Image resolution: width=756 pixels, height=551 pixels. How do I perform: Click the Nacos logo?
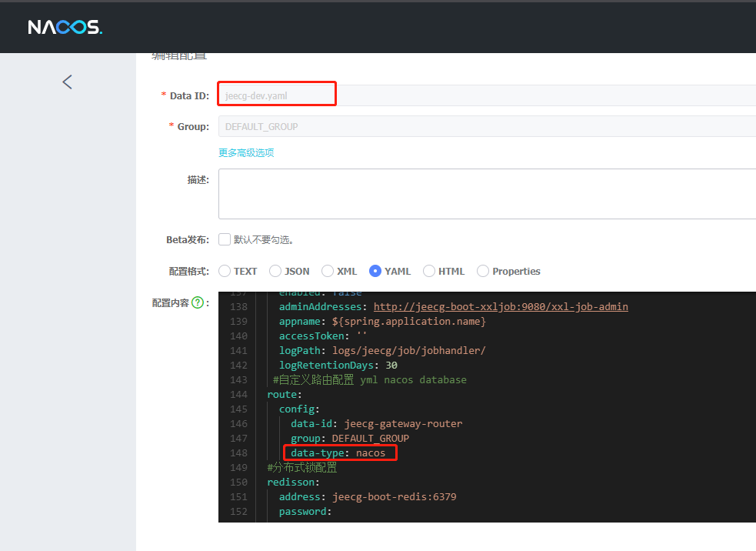[x=65, y=27]
